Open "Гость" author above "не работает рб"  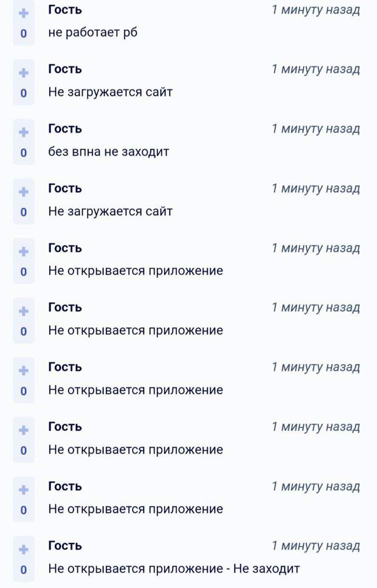65,10
